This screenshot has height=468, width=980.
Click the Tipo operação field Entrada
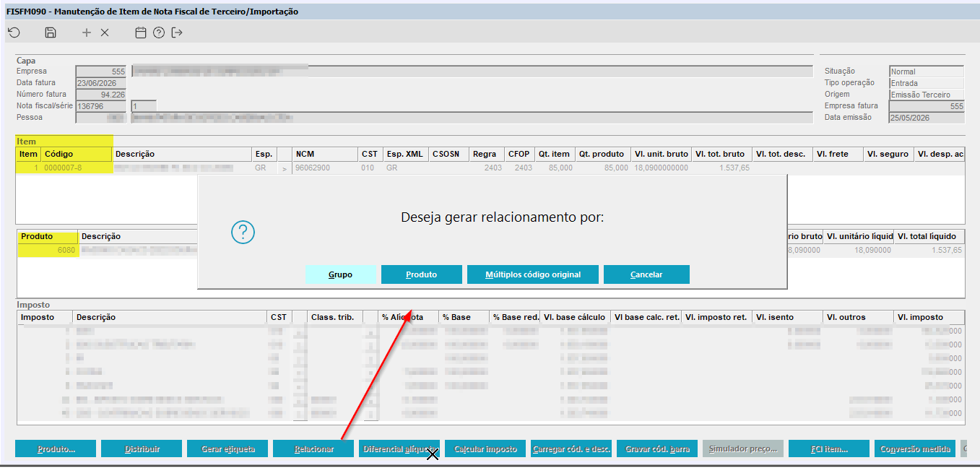927,83
